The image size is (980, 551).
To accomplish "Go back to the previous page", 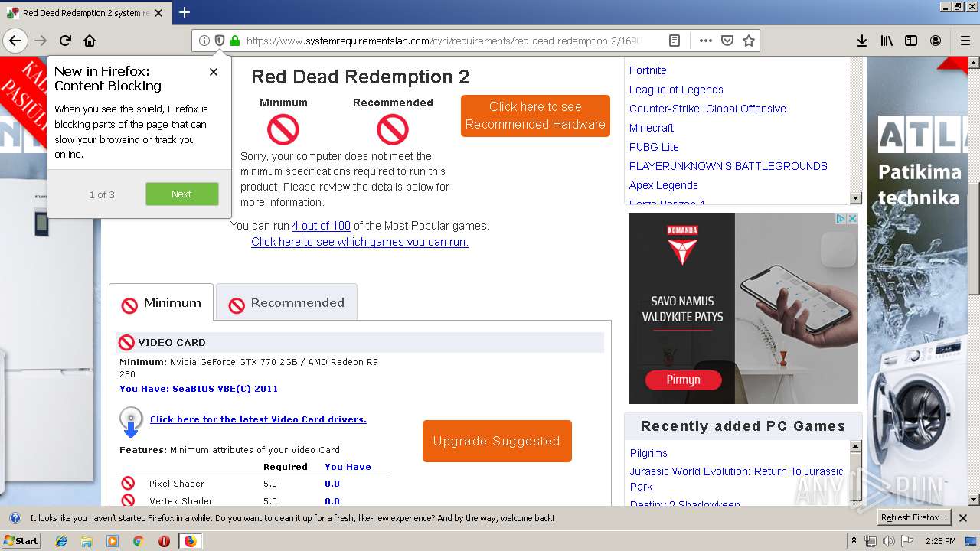I will click(15, 41).
